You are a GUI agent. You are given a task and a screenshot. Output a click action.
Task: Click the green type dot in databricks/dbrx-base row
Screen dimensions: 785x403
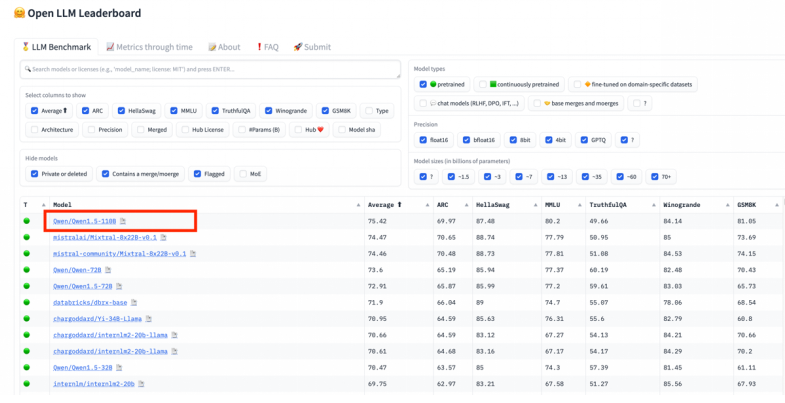coord(27,302)
